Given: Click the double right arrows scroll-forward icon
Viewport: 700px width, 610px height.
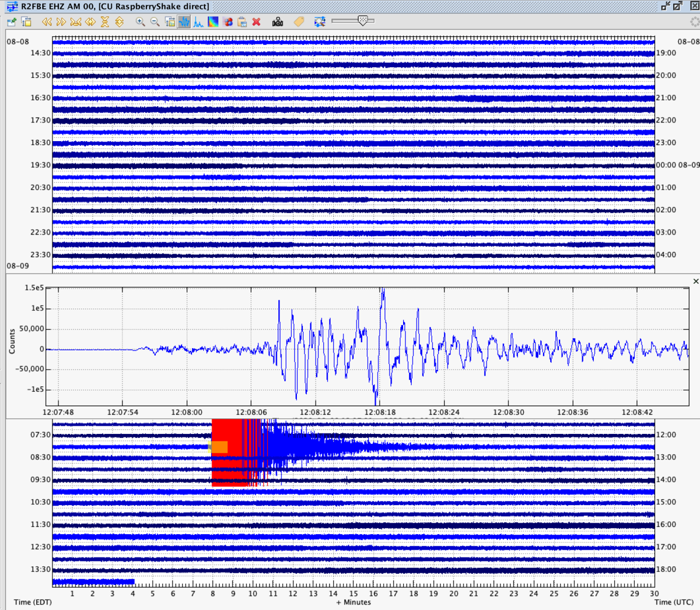Looking at the screenshot, I should click(x=61, y=22).
